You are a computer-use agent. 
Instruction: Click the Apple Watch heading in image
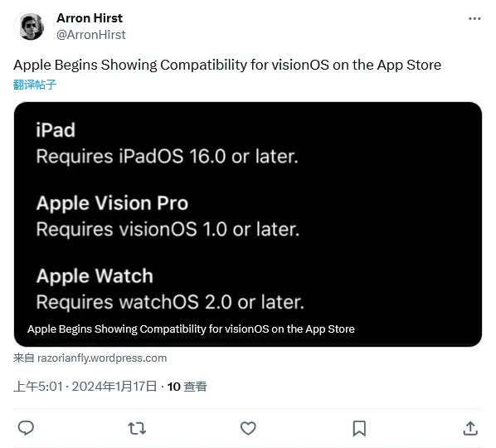[x=95, y=276]
